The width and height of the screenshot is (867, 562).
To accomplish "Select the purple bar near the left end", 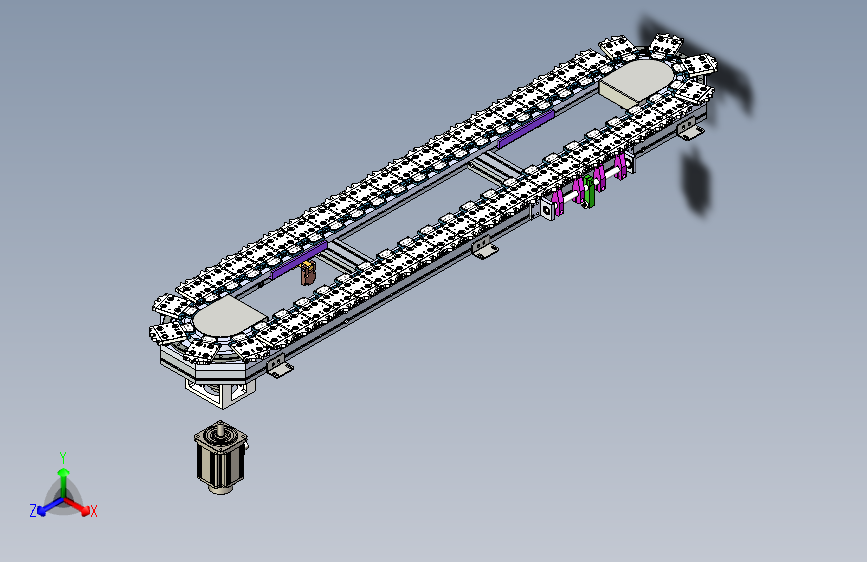I will tap(300, 259).
